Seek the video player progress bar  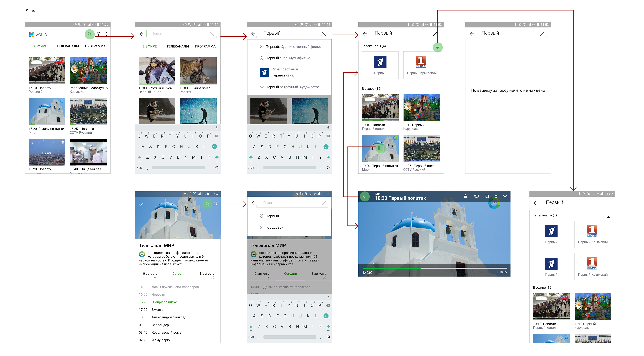[434, 268]
